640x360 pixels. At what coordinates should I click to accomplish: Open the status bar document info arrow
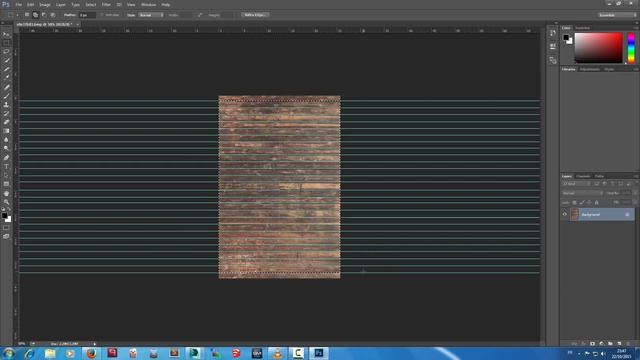(95, 344)
